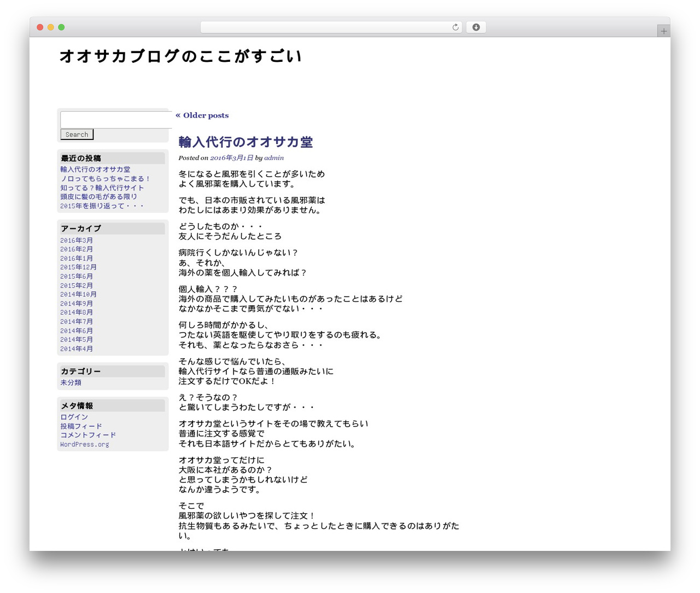The width and height of the screenshot is (700, 593).
Task: Open the 2015年2月 archive
Action: [77, 286]
